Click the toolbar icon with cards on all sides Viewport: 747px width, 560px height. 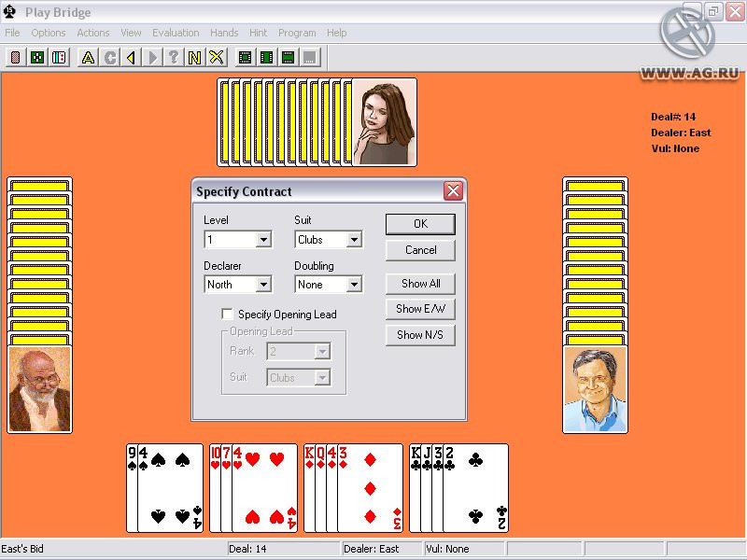pos(245,58)
